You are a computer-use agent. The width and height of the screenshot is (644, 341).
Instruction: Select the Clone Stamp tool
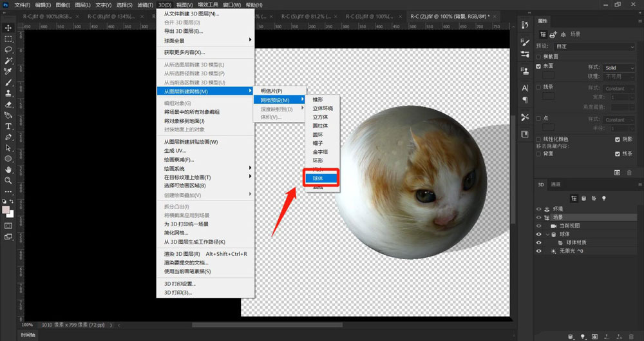[8, 93]
